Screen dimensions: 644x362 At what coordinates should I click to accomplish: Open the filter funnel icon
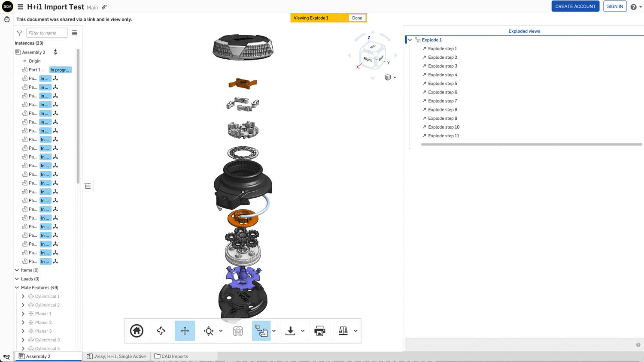[20, 33]
